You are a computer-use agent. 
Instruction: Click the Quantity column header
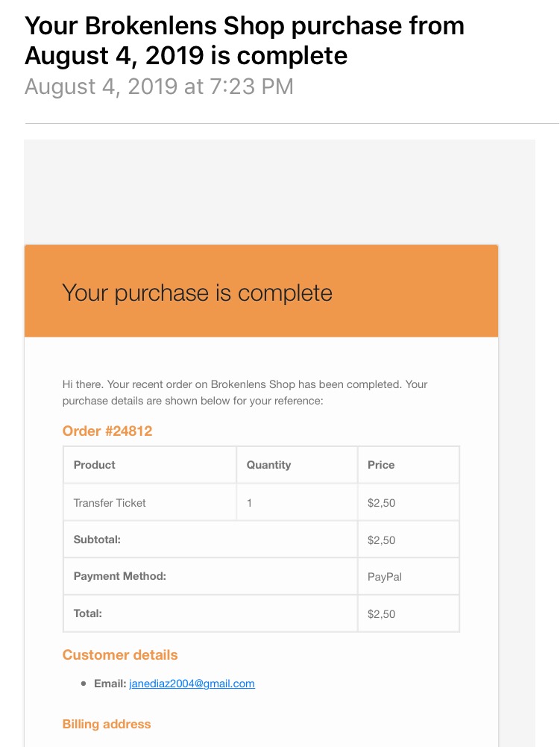tap(297, 465)
